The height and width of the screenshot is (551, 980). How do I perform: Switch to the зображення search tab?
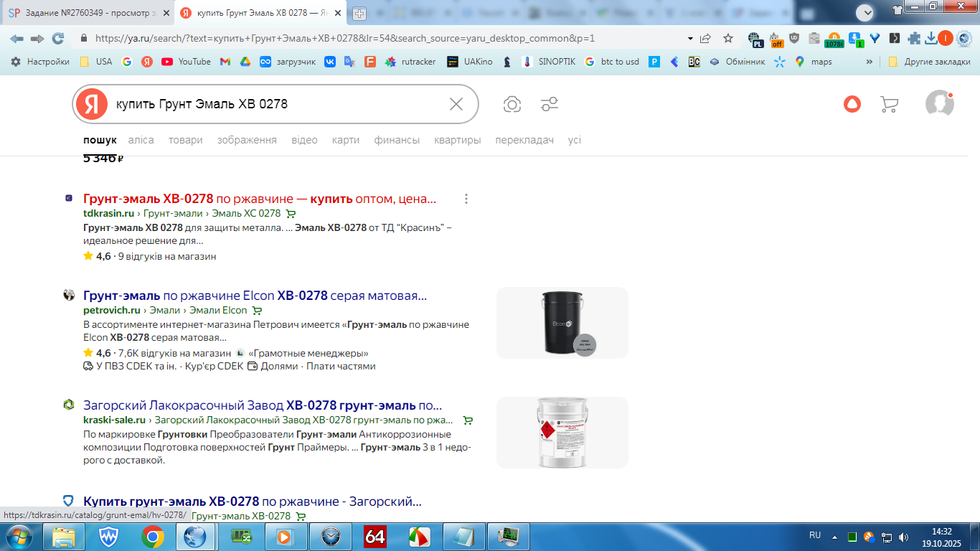(x=247, y=140)
